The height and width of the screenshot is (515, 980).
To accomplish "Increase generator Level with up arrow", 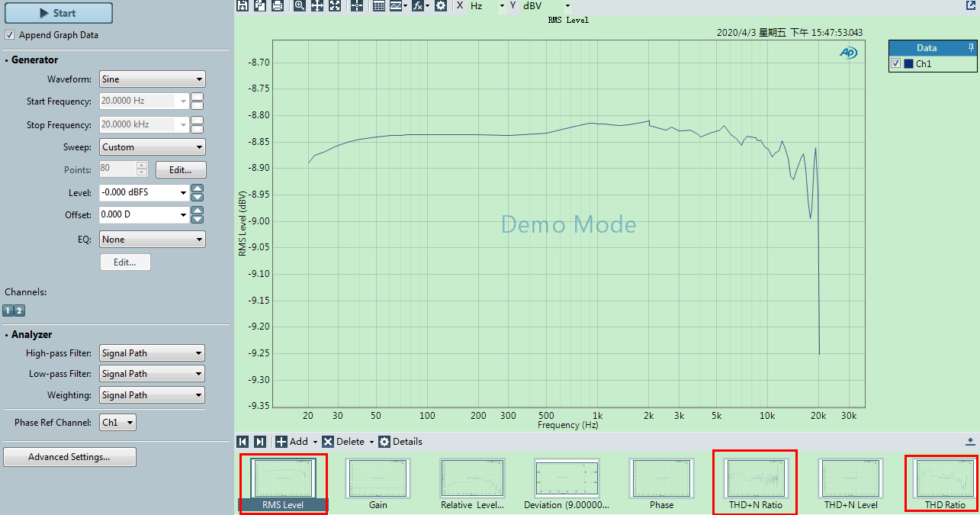I will (198, 188).
